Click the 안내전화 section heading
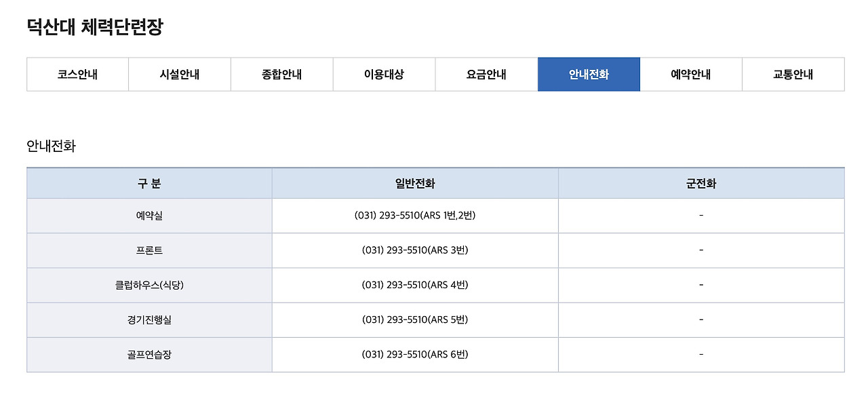This screenshot has height=411, width=868. 51,144
